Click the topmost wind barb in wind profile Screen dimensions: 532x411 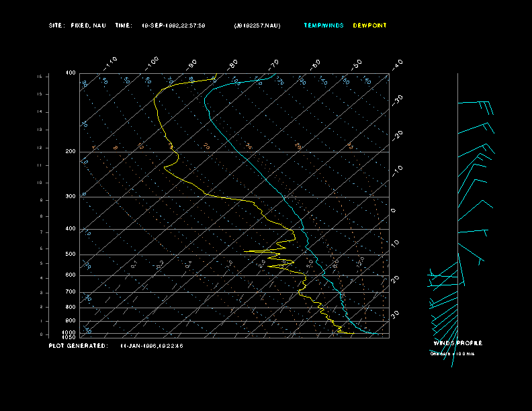[x=477, y=105]
